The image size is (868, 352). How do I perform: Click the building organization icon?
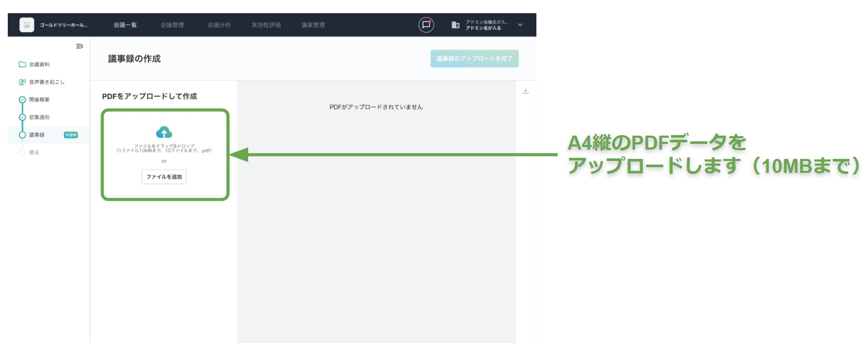click(x=456, y=25)
